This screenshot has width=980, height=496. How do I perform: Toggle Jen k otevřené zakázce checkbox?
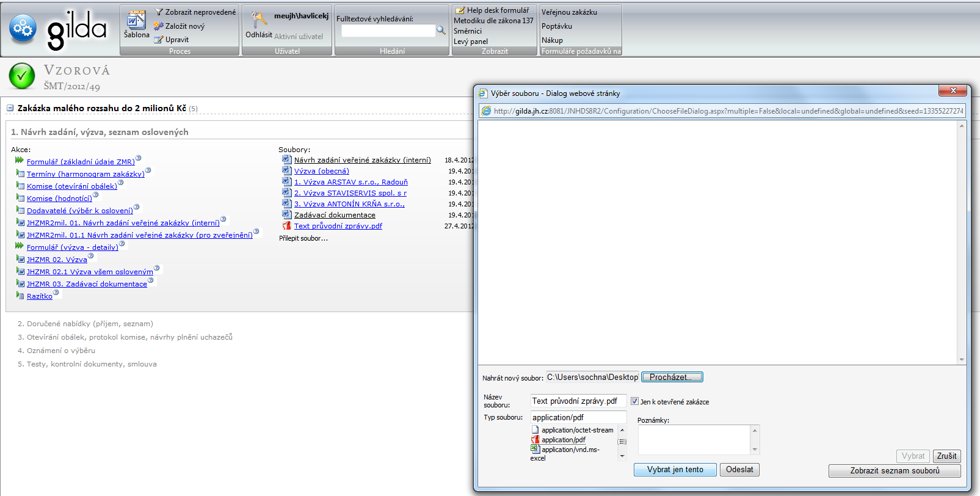[x=634, y=401]
